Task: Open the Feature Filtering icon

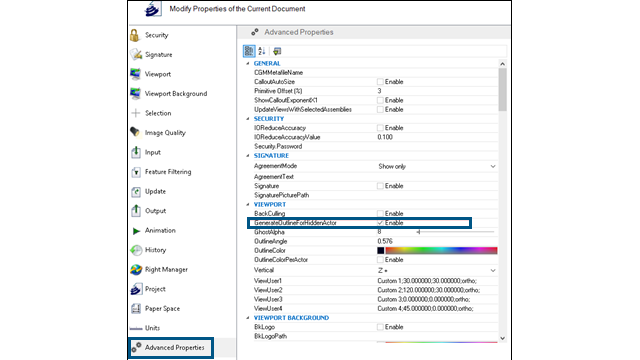Action: (x=136, y=172)
